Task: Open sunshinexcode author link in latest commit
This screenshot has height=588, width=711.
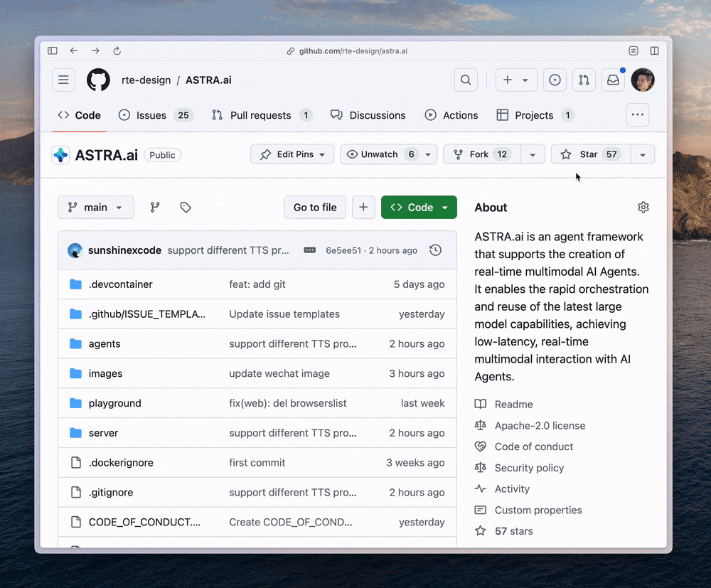Action: [x=124, y=250]
